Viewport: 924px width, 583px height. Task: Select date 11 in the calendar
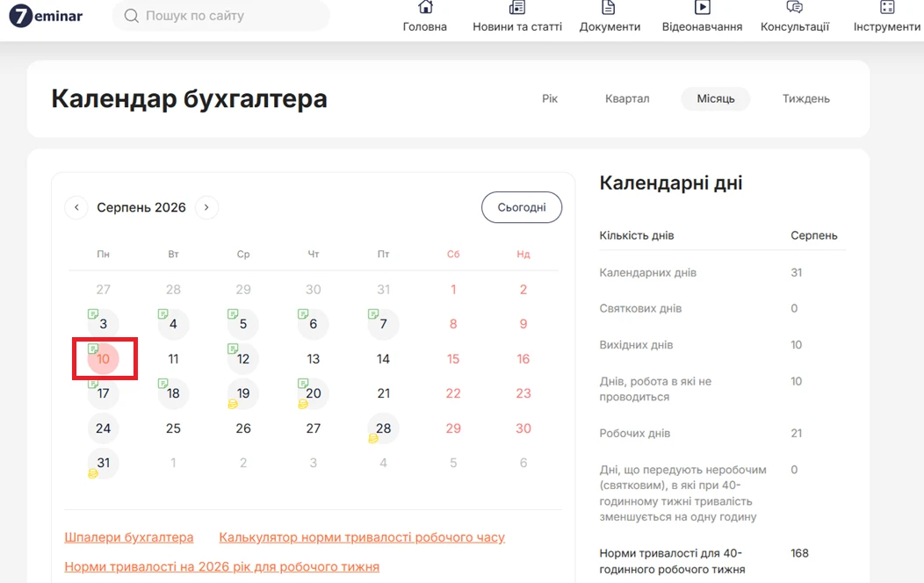click(173, 358)
